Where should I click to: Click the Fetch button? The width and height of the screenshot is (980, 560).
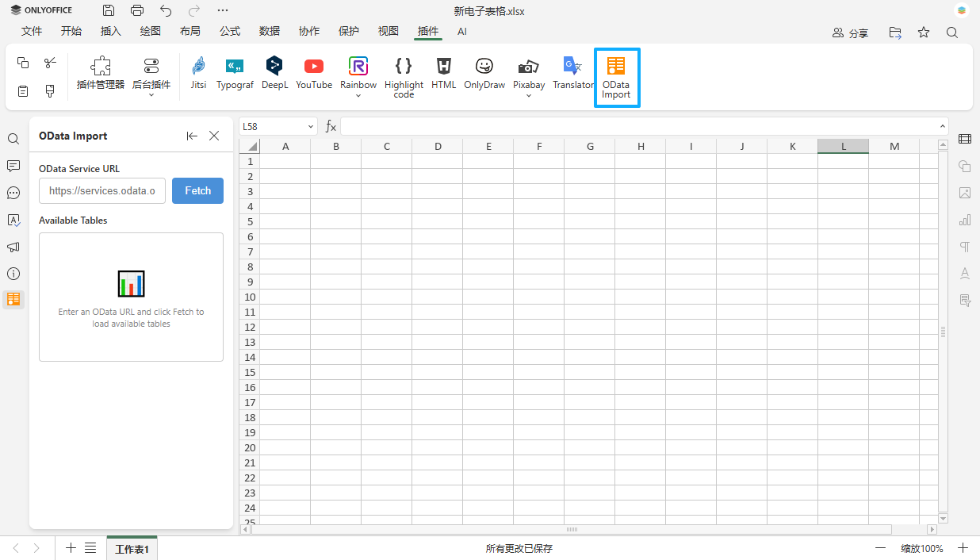tap(197, 190)
